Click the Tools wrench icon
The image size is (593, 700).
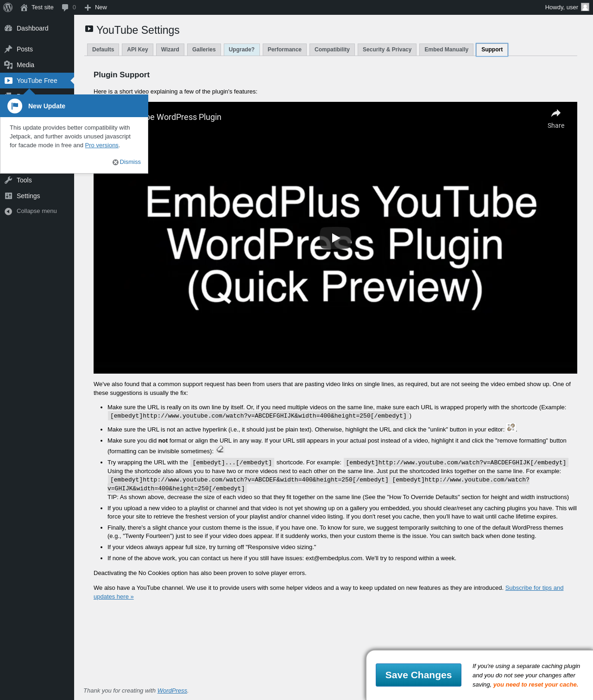point(8,180)
